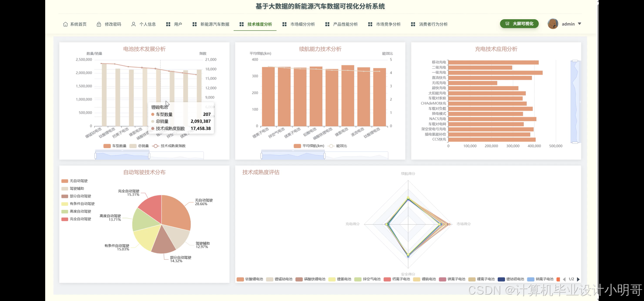The image size is (644, 301).
Task: Click the 有条件自动驾驶 yellow pie slice
Action: 147,238
